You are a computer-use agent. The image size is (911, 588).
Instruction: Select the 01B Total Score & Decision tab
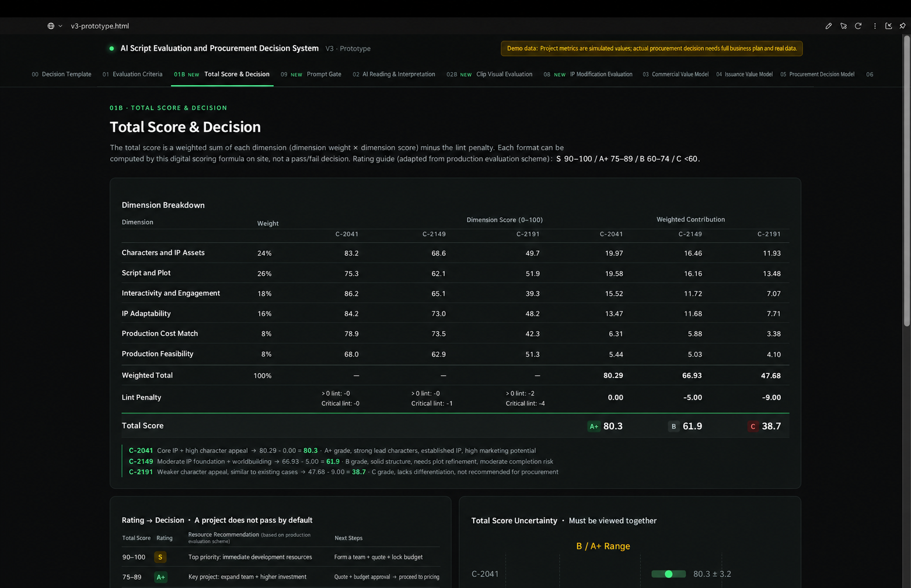222,74
